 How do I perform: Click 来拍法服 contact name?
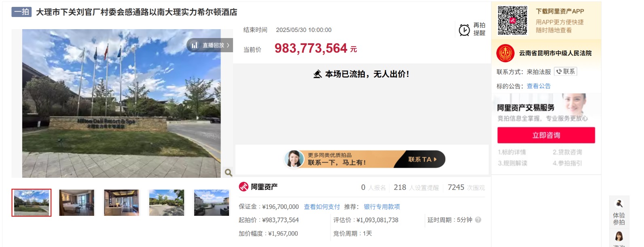[539, 72]
